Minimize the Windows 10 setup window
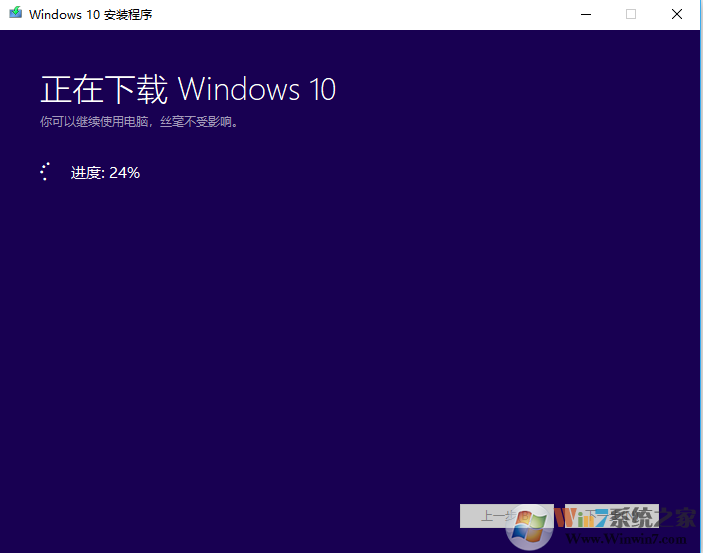This screenshot has width=703, height=553. pos(586,14)
